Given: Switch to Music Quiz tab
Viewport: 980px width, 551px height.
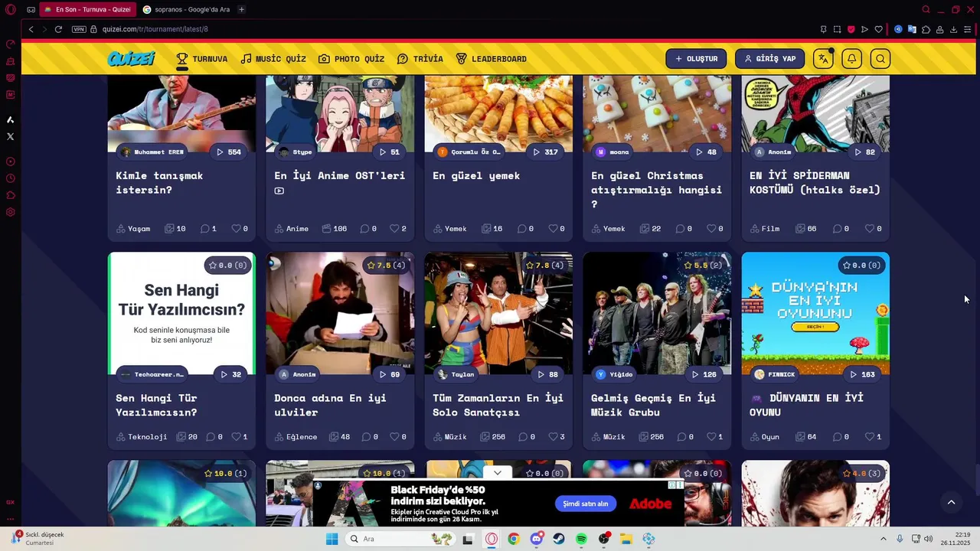Looking at the screenshot, I should [x=273, y=59].
